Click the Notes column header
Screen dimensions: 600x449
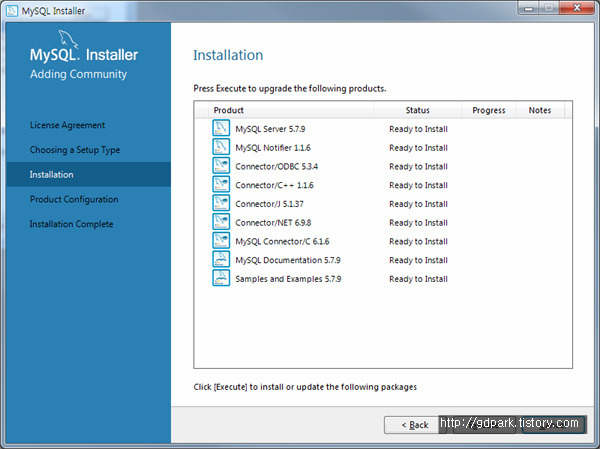540,110
